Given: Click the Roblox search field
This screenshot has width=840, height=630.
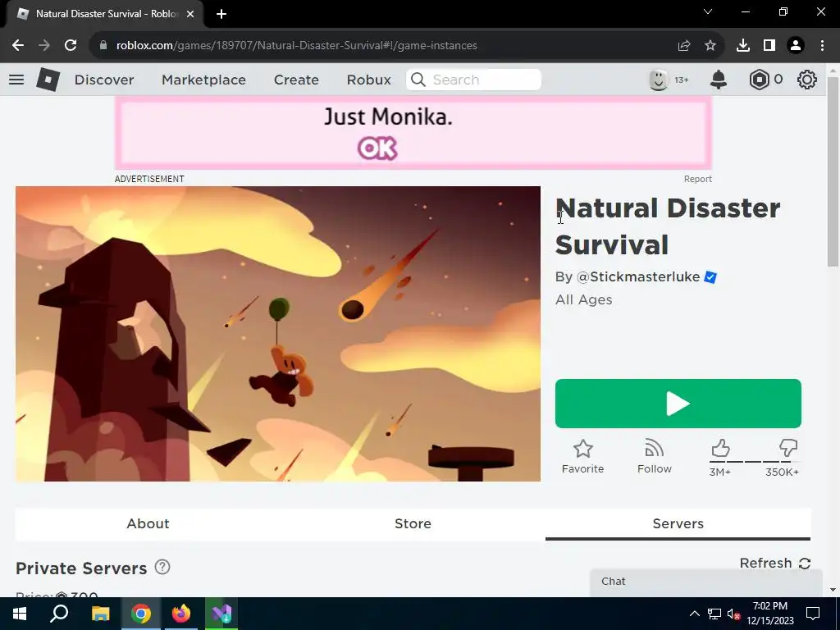Looking at the screenshot, I should (473, 80).
